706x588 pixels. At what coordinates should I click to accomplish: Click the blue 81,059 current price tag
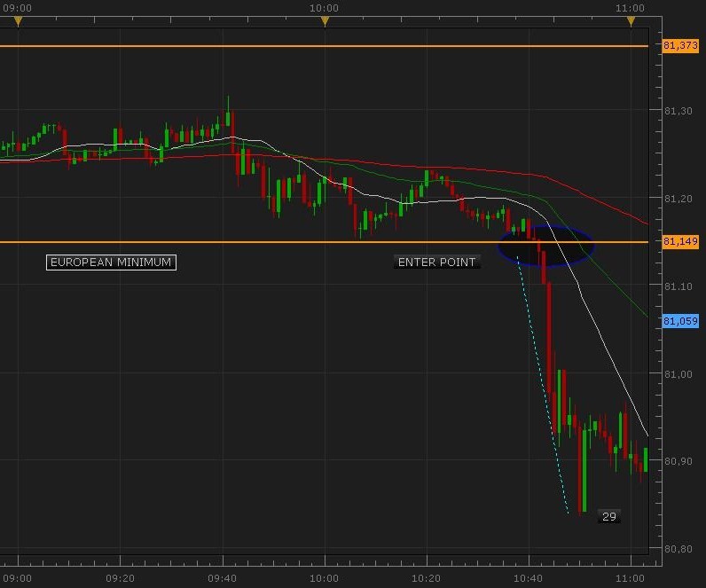coord(680,321)
